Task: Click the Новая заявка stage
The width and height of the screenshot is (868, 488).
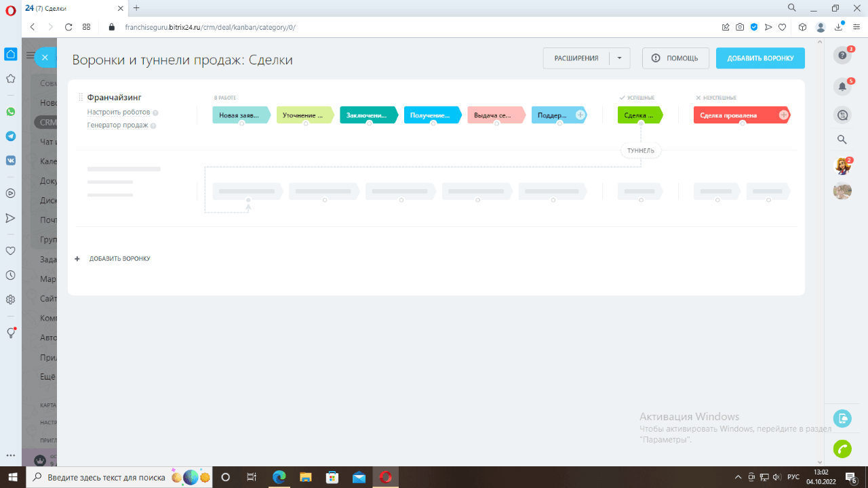Action: [241, 115]
